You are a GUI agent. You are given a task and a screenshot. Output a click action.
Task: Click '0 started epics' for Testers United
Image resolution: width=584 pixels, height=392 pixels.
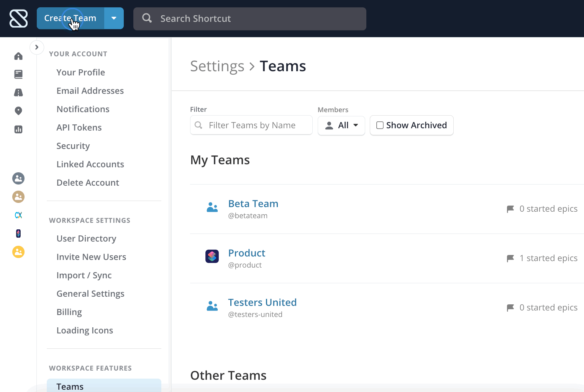coord(548,307)
